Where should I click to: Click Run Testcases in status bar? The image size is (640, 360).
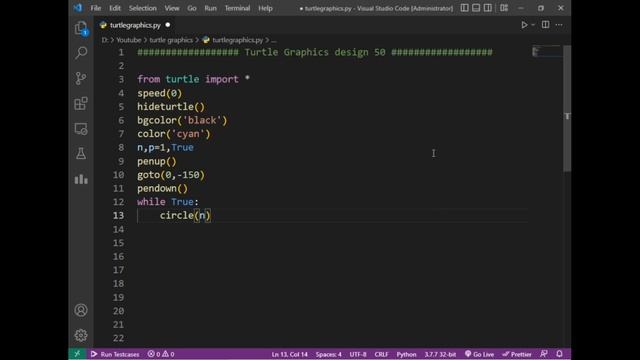(x=115, y=354)
